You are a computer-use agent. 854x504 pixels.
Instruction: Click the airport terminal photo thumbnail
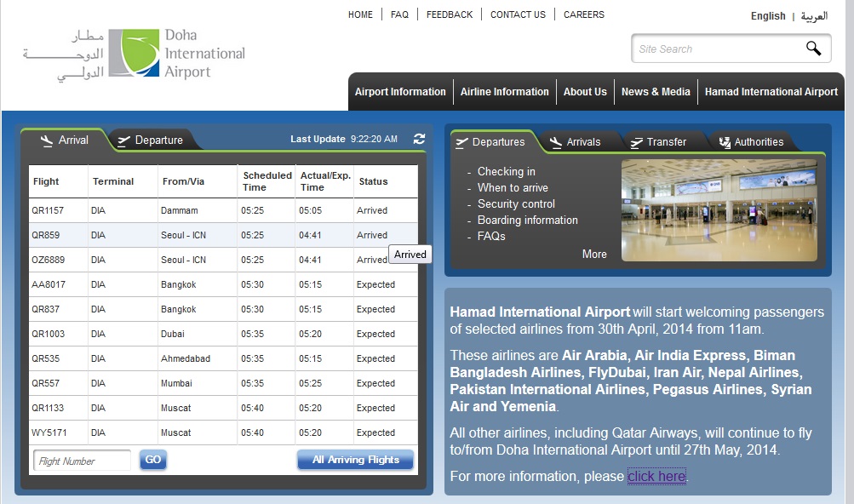719,209
